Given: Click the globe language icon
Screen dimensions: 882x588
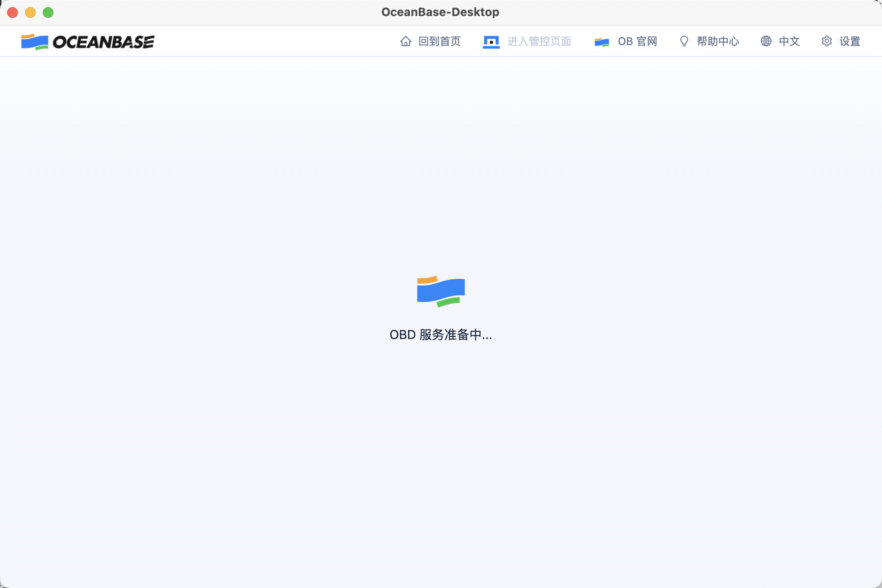Looking at the screenshot, I should coord(766,41).
